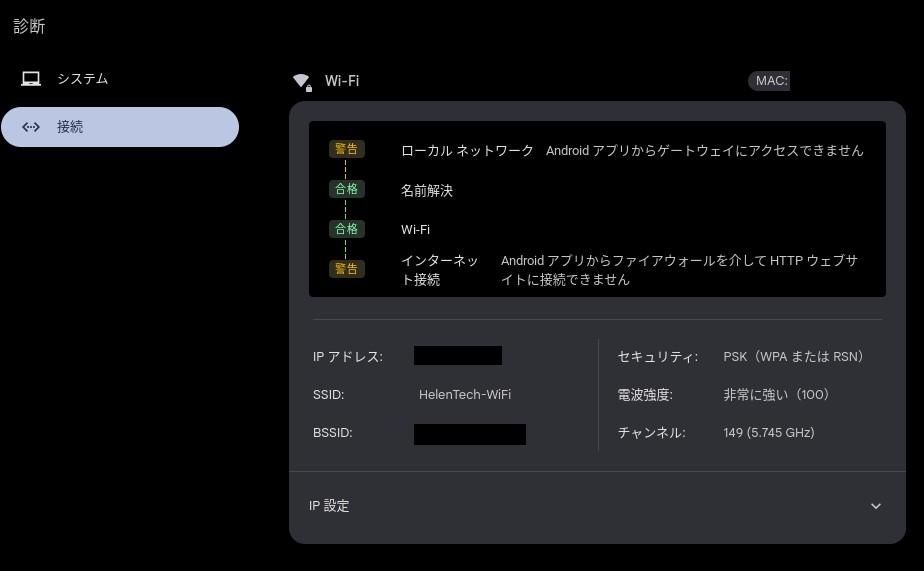Click the チャンネル value 149 (5.745 GHz)
The width and height of the screenshot is (924, 571).
(768, 433)
